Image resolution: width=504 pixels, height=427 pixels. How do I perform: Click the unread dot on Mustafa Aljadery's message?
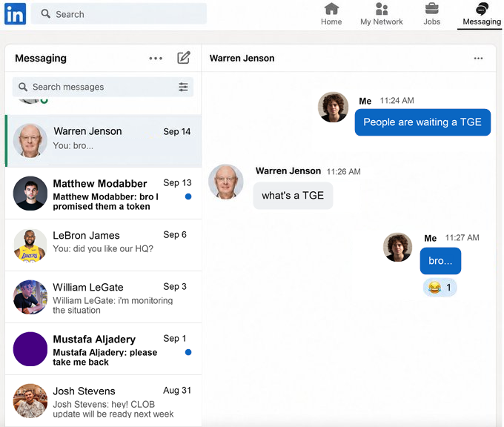188,352
